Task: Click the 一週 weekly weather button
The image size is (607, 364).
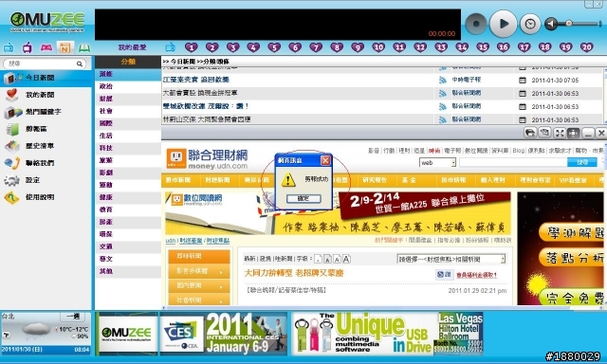Action: pos(73,317)
